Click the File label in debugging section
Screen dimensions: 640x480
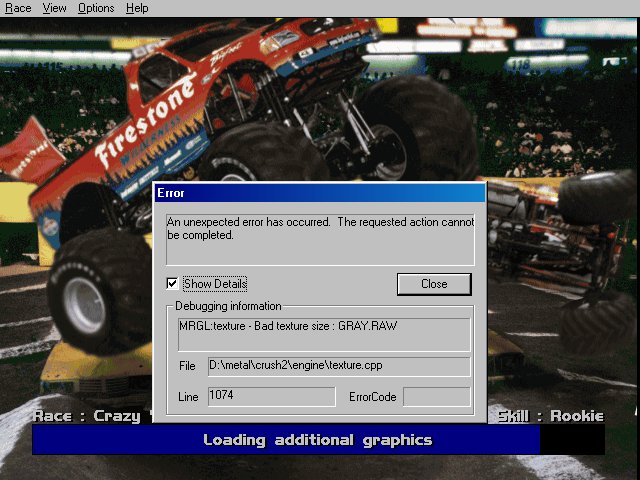click(x=187, y=367)
